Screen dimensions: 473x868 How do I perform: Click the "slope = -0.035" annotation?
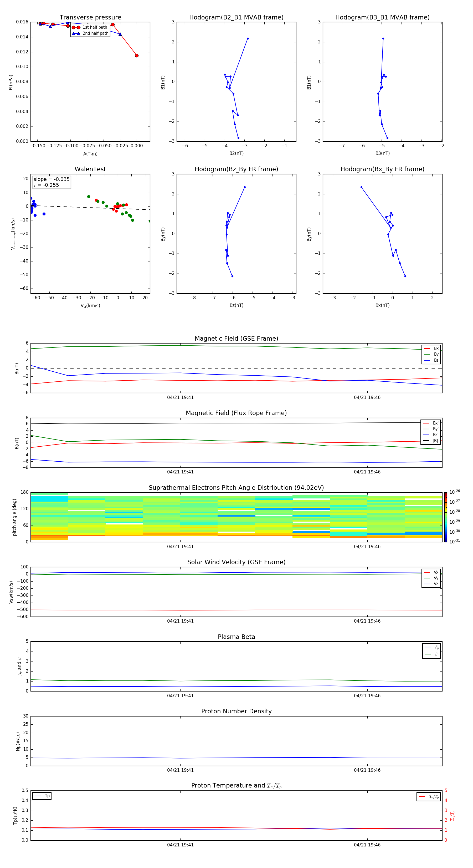click(x=52, y=179)
